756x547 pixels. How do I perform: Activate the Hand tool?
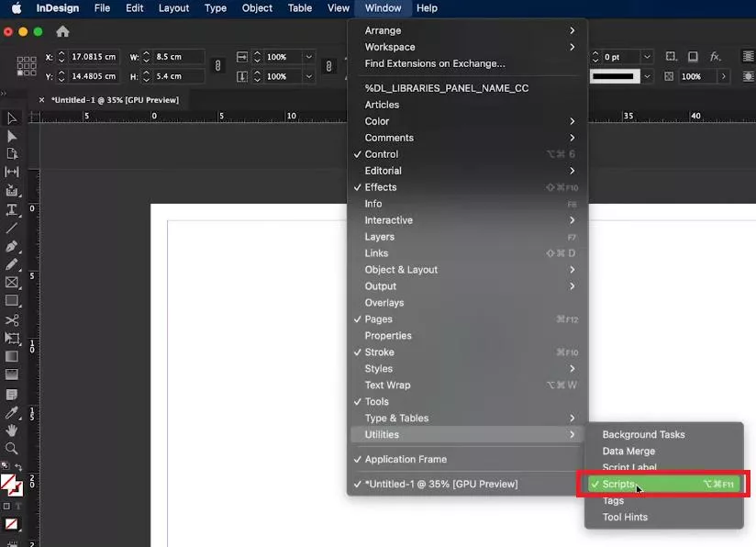[x=12, y=430]
